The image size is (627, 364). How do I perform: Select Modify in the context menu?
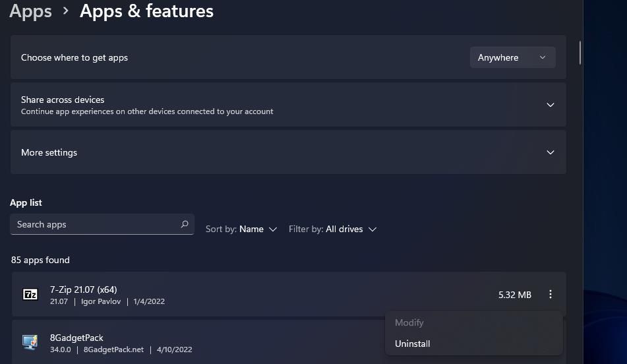[x=409, y=322]
